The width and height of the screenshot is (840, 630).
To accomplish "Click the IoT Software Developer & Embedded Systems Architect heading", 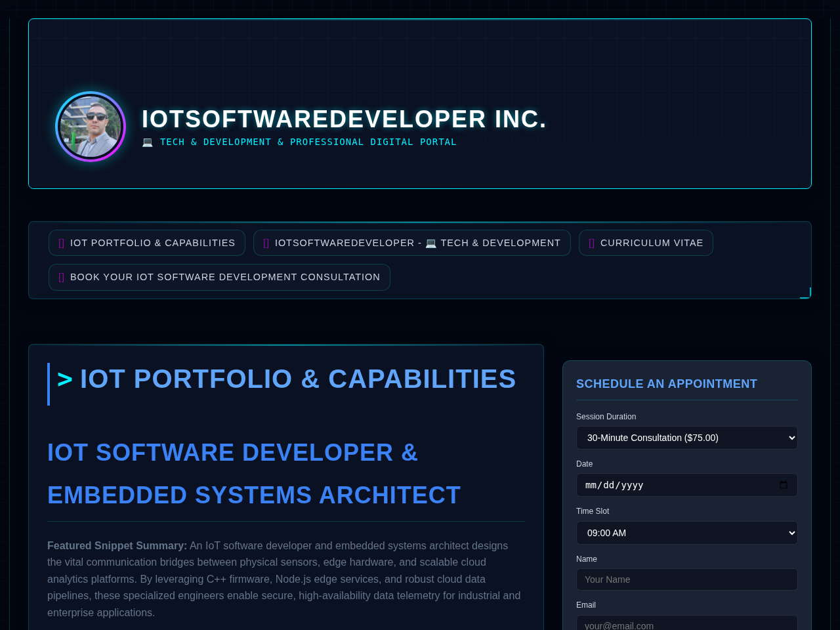I will (254, 474).
